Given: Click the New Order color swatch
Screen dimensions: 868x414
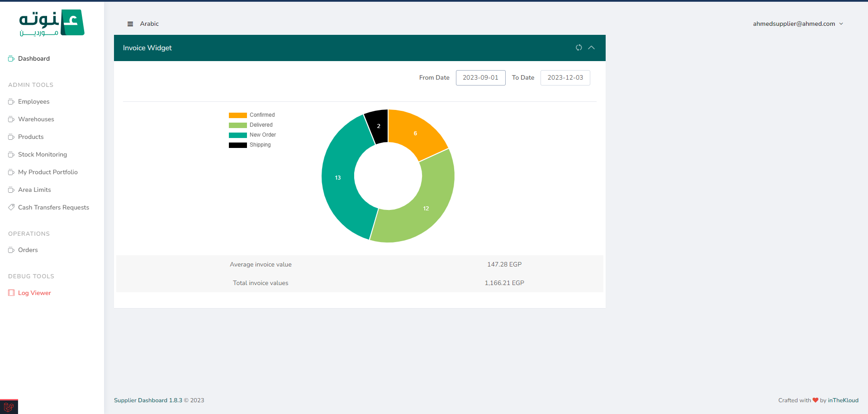Looking at the screenshot, I should click(x=237, y=135).
